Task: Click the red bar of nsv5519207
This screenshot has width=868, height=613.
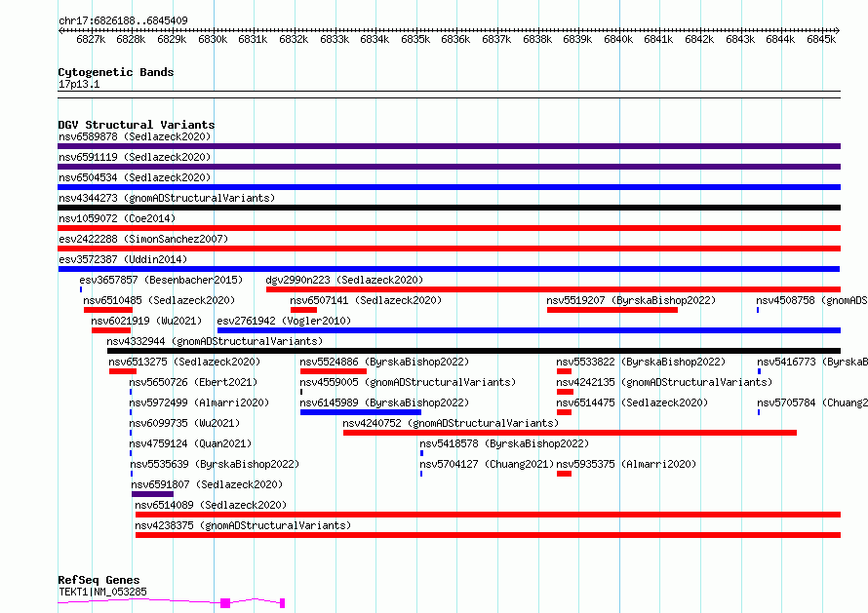Action: 612,310
